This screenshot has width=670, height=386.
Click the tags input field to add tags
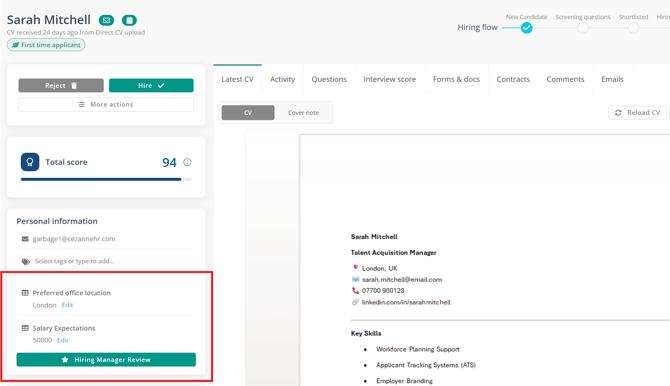[x=74, y=261]
